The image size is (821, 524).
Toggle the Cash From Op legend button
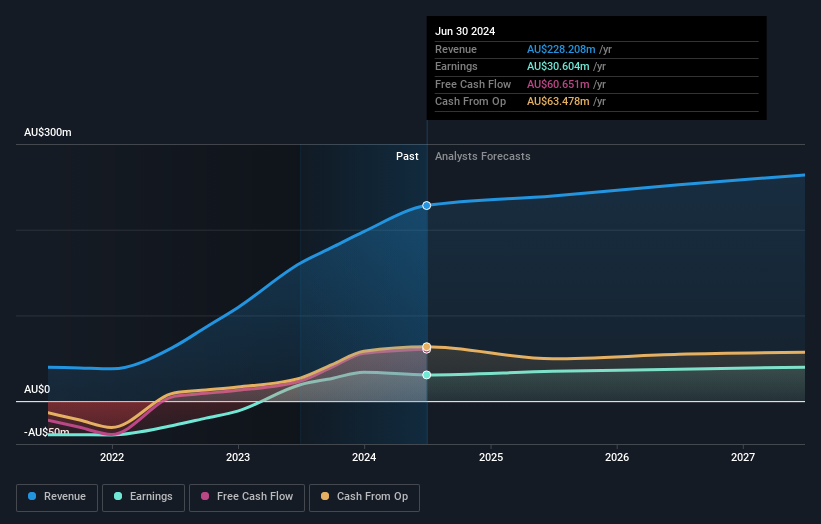(x=364, y=497)
